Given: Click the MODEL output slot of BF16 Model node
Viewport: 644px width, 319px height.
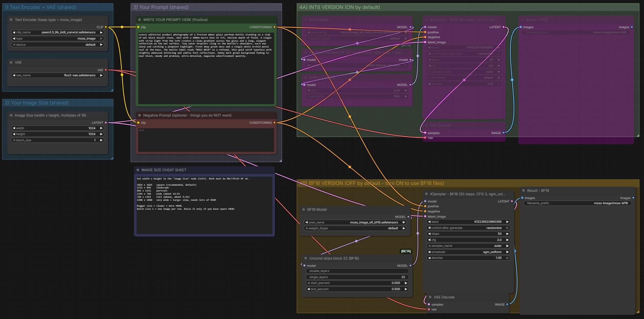Looking at the screenshot, I should coord(408,217).
